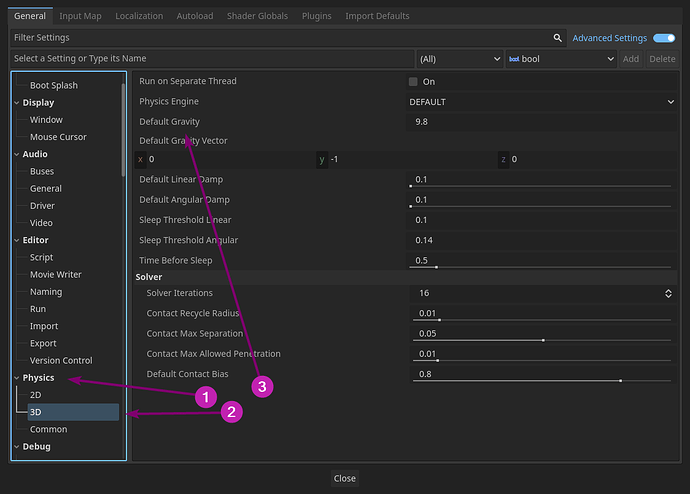
Task: Select Video under Audio
Action: click(x=41, y=223)
